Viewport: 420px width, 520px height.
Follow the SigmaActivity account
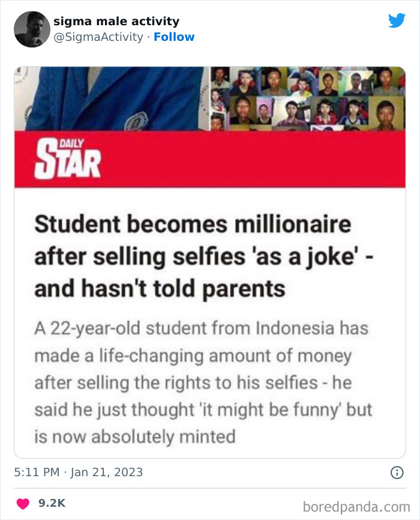(x=174, y=37)
